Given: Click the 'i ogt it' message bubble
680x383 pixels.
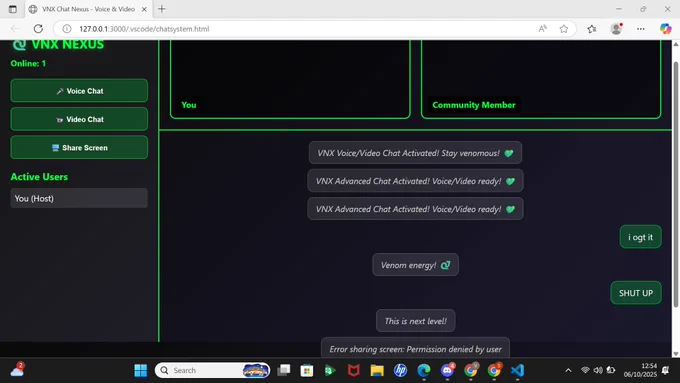Looking at the screenshot, I should 640,237.
